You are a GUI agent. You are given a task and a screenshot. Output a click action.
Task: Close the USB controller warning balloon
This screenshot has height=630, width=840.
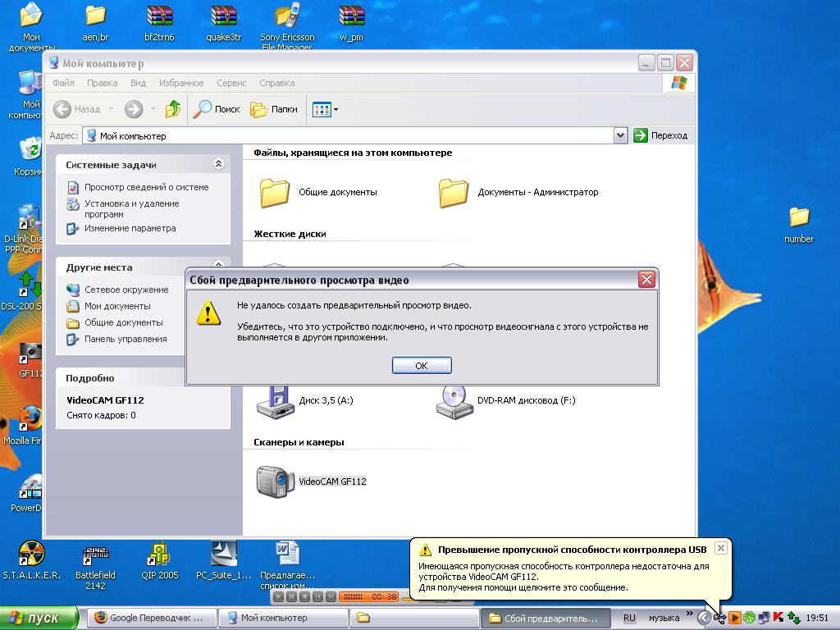tap(720, 548)
